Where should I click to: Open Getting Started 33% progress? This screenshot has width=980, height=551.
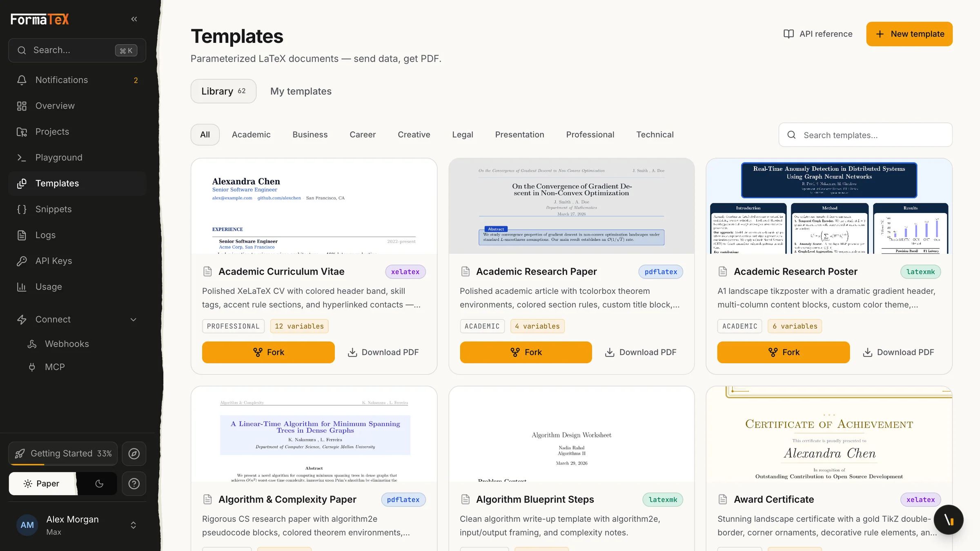point(63,453)
